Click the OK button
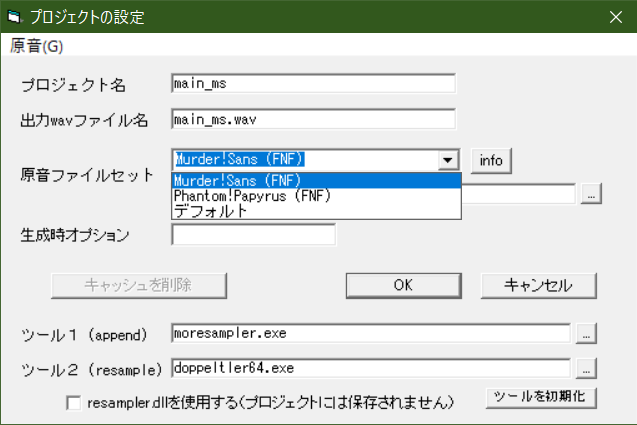This screenshot has width=637, height=425. (403, 286)
